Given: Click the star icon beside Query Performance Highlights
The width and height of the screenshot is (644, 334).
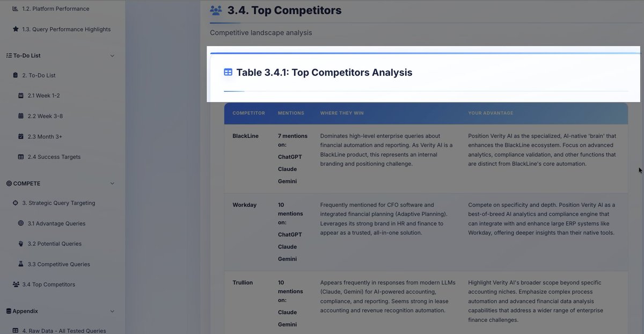Looking at the screenshot, I should [x=16, y=29].
